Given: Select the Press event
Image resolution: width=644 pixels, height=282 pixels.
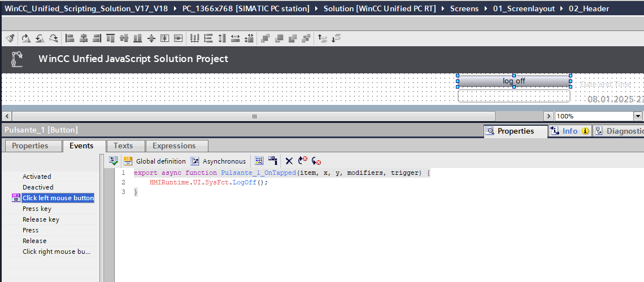Looking at the screenshot, I should tap(31, 230).
